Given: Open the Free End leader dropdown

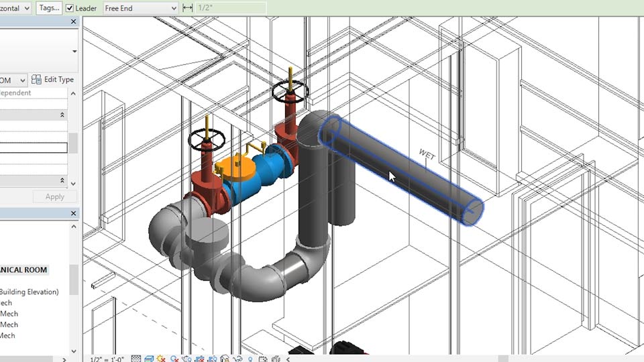Looking at the screenshot, I should (x=173, y=8).
